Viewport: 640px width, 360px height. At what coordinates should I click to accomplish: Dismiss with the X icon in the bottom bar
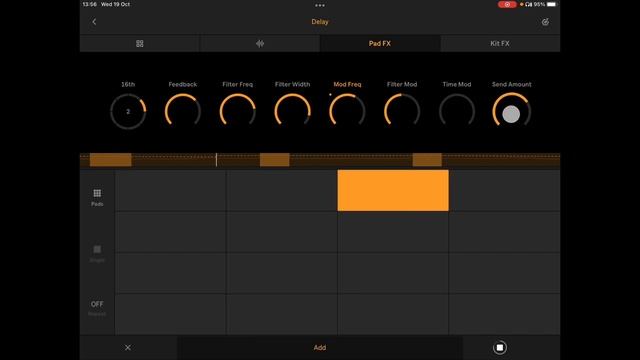pos(128,347)
